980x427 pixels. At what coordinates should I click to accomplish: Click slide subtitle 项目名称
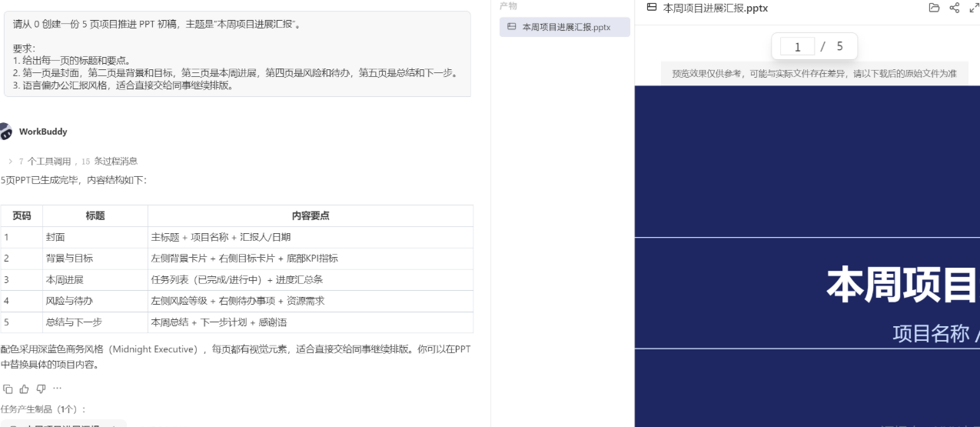[931, 333]
